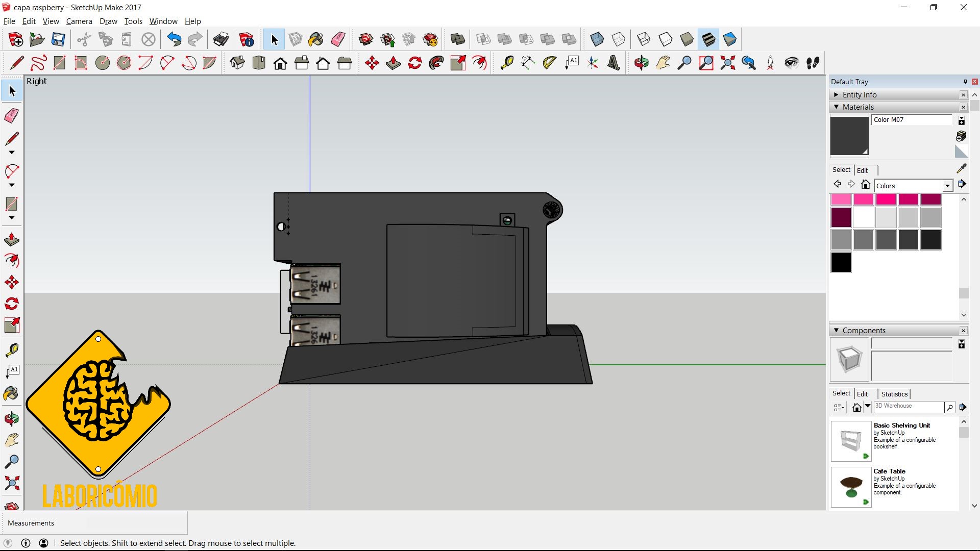Toggle Wireframe face style
The height and width of the screenshot is (551, 980).
644,39
